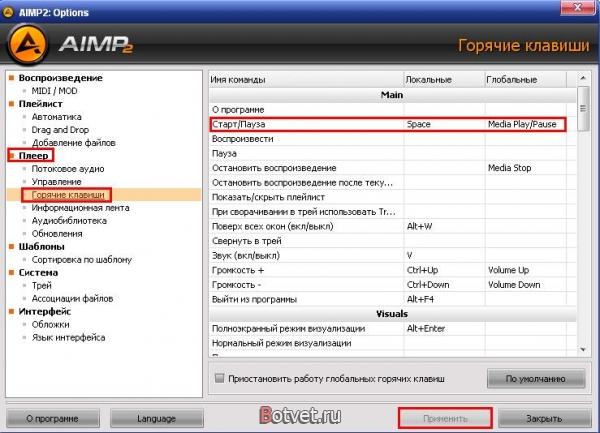Viewport: 600px width, 433px height.
Task: Select the Воспроизвести command row
Action: coord(393,139)
